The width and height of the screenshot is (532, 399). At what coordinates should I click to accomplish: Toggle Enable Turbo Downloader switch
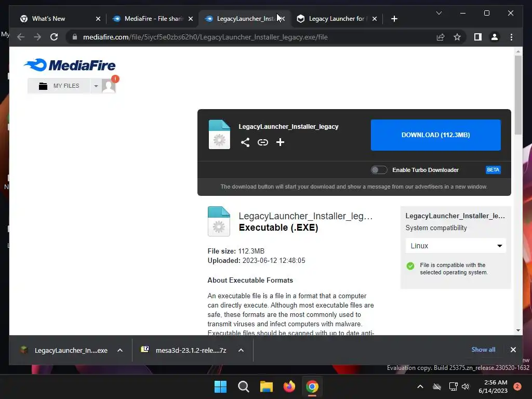[x=379, y=170]
